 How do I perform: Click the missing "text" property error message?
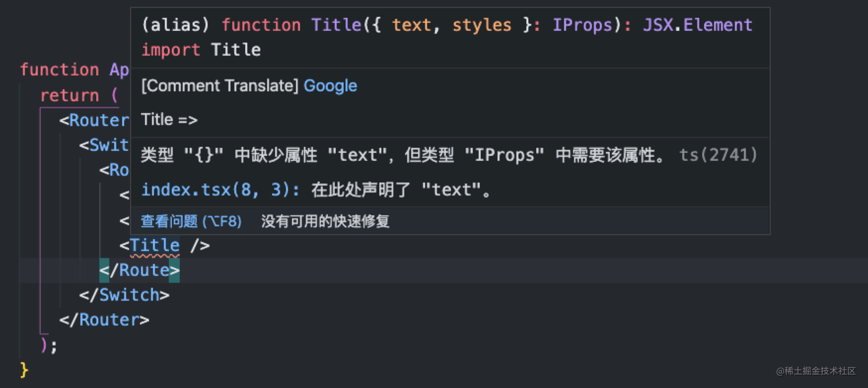point(402,155)
